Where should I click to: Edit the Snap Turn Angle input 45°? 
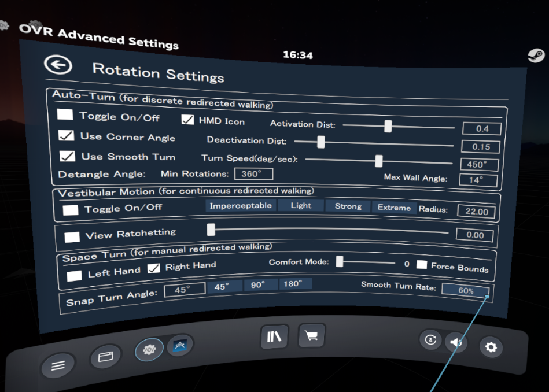185,290
